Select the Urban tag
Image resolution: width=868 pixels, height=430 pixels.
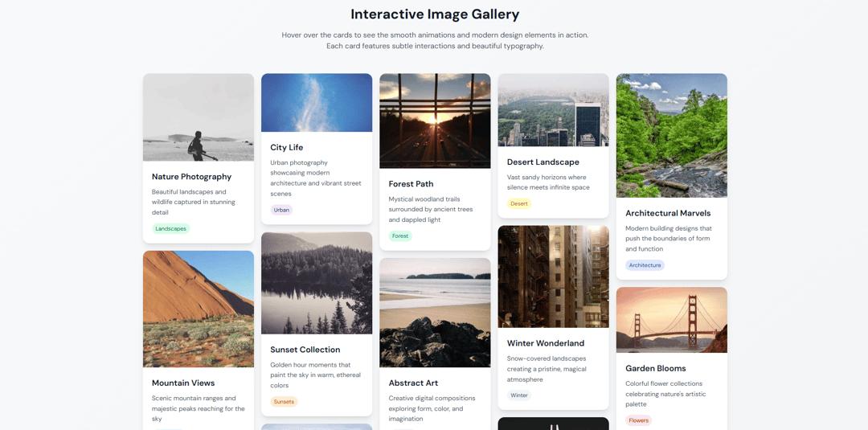[281, 210]
